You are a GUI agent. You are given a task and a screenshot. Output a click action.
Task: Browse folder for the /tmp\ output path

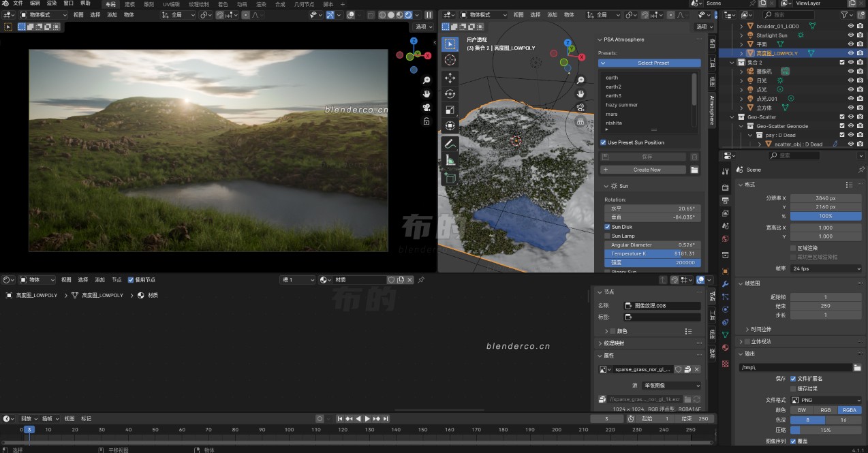tap(857, 367)
